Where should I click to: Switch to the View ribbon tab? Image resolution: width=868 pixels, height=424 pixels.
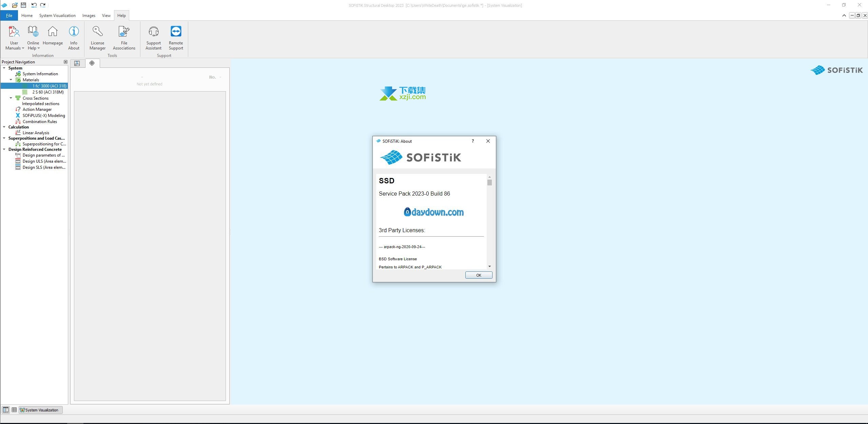(x=106, y=16)
